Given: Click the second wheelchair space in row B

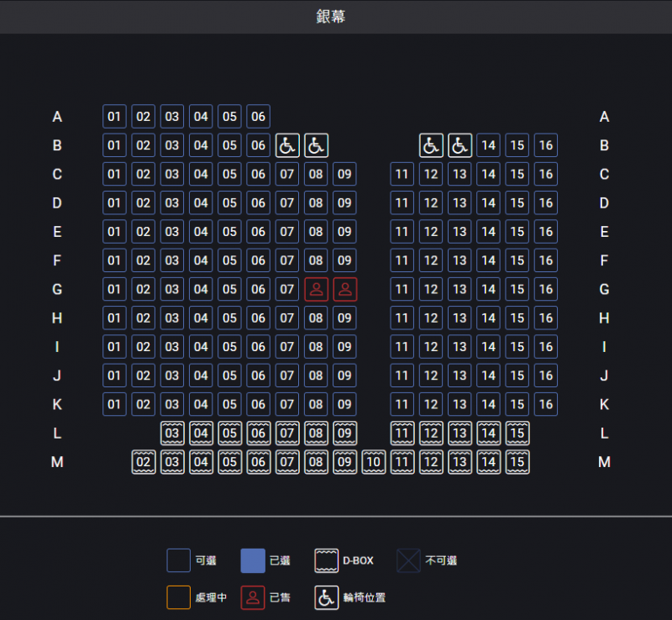Looking at the screenshot, I should (x=316, y=145).
